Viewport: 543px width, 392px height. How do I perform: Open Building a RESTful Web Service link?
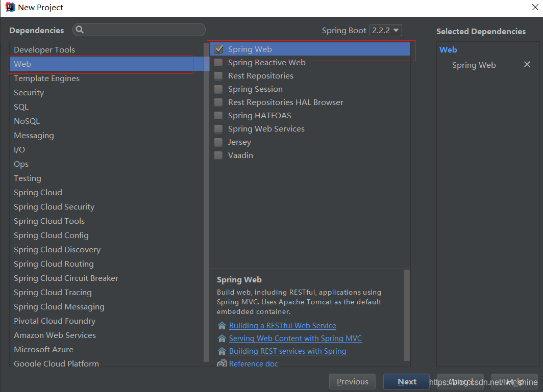[283, 326]
